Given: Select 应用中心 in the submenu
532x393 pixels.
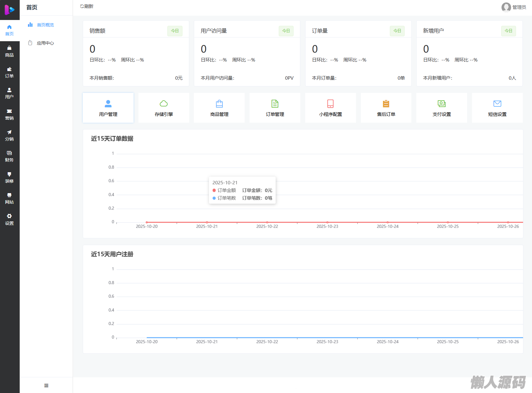Looking at the screenshot, I should point(45,43).
